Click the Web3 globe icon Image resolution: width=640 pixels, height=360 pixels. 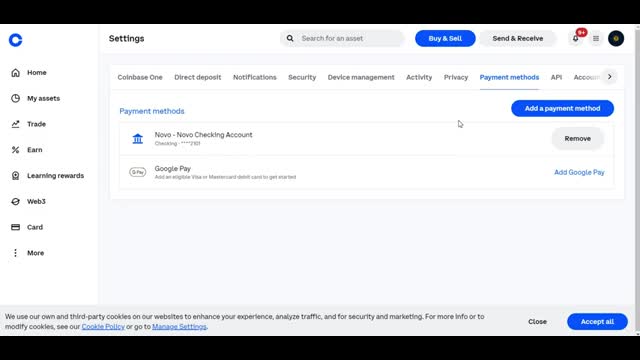16,201
